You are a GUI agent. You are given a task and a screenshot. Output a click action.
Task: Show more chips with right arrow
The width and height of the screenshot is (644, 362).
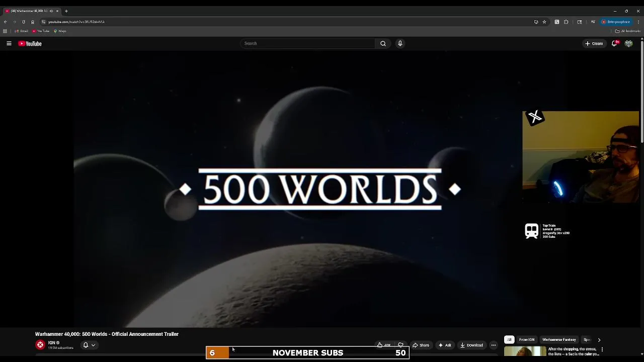pyautogui.click(x=599, y=340)
